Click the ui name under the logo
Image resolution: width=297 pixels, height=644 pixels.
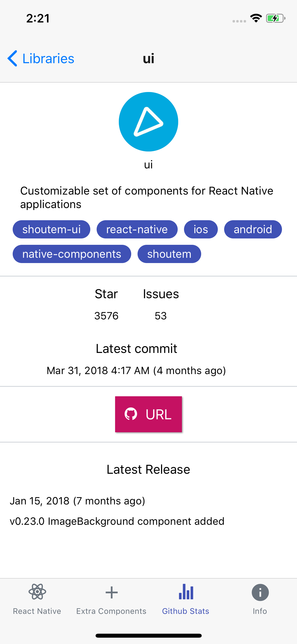coord(148,164)
